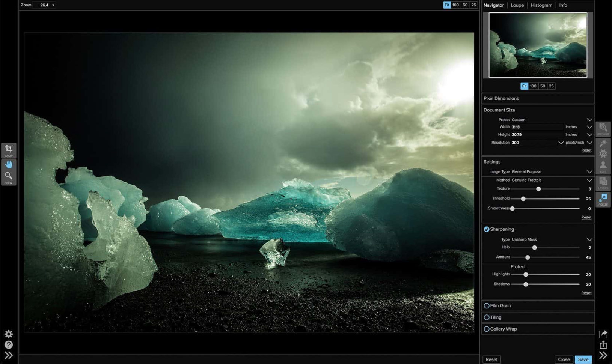This screenshot has height=364, width=612.
Task: Switch to the Layers module
Action: click(x=603, y=183)
